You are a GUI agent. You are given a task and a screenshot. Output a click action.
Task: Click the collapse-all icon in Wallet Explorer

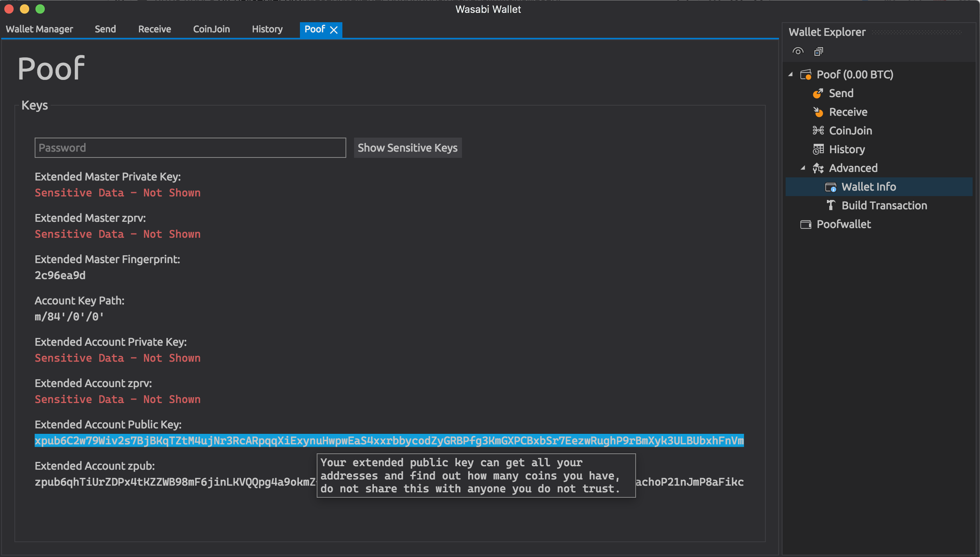click(819, 51)
